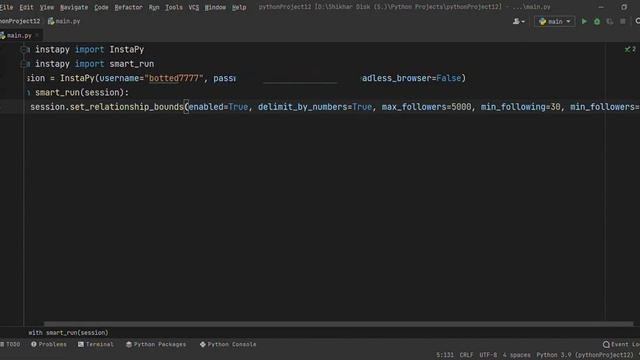Open the Navigate menu

pyautogui.click(x=74, y=7)
